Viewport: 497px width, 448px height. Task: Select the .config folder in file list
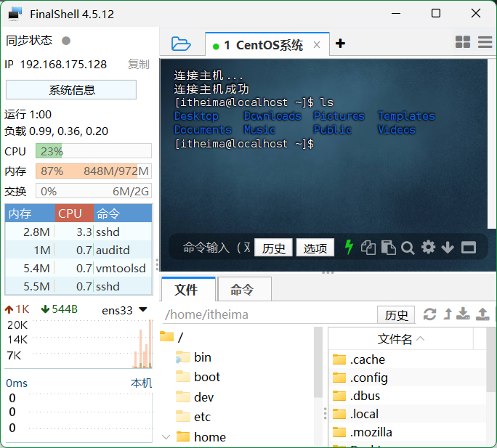click(x=408, y=378)
